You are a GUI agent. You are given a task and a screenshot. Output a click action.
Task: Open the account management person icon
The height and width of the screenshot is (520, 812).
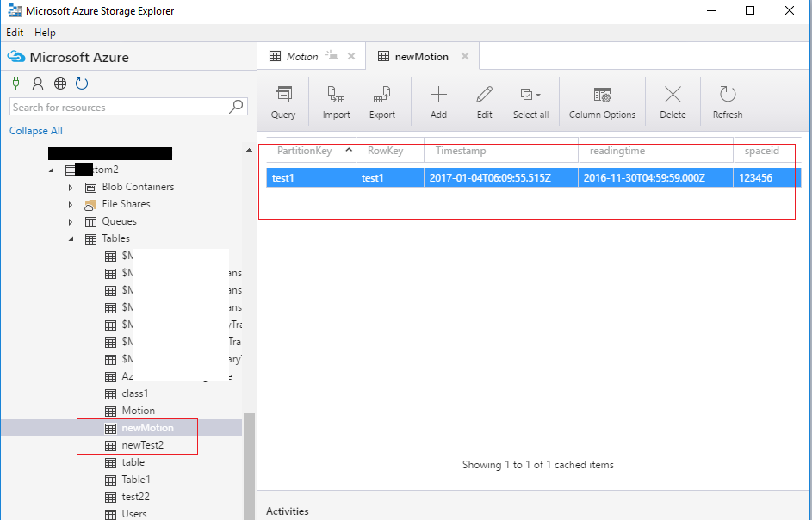[x=38, y=84]
